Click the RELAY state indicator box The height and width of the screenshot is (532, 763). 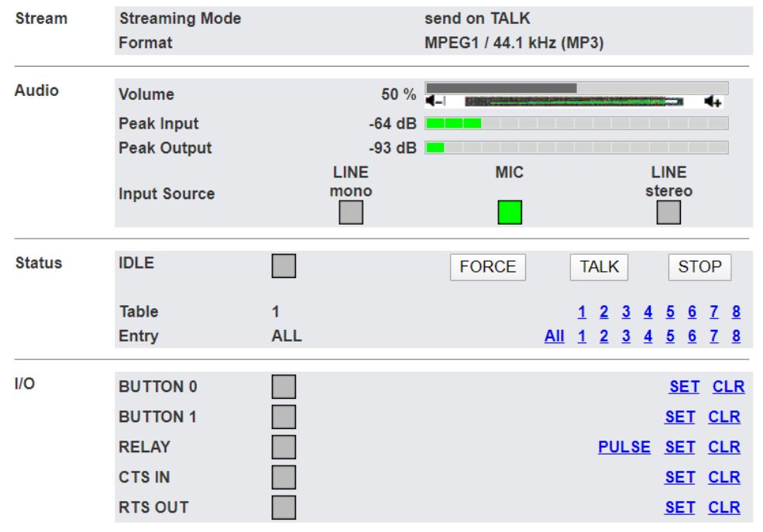[x=285, y=448]
